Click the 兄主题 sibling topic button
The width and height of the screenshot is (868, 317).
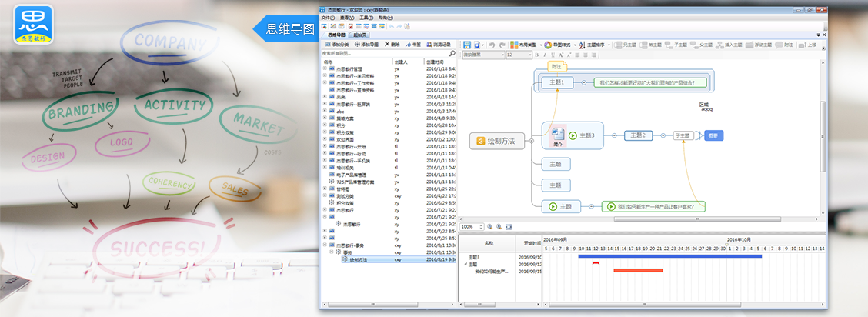pos(626,45)
